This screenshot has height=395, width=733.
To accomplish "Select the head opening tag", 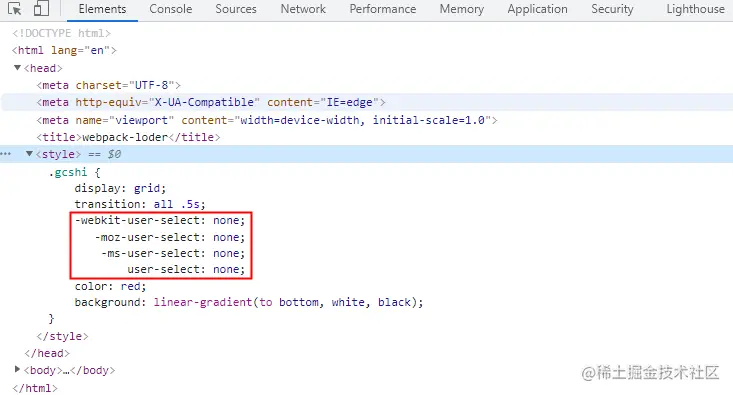I will pos(43,68).
